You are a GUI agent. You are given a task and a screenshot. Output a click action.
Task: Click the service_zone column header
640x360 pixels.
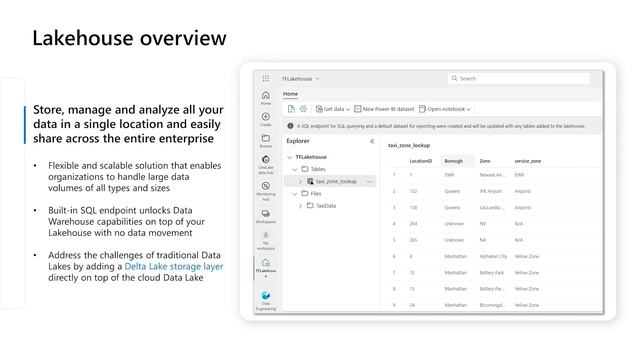[528, 161]
